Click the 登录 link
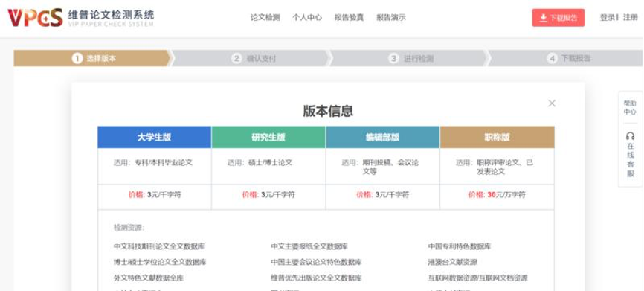 [608, 18]
